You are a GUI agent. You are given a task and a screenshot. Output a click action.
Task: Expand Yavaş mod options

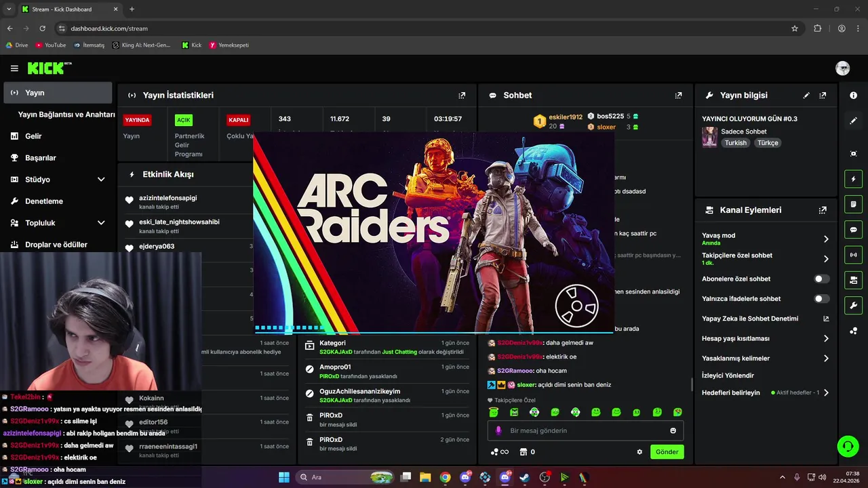(826, 239)
